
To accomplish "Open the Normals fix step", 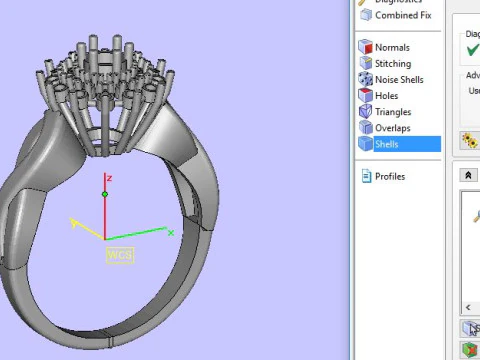I will [x=384, y=47].
